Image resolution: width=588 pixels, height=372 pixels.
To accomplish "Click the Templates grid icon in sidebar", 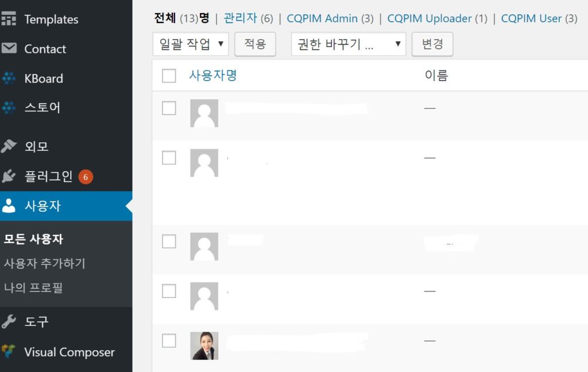I will pos(9,19).
